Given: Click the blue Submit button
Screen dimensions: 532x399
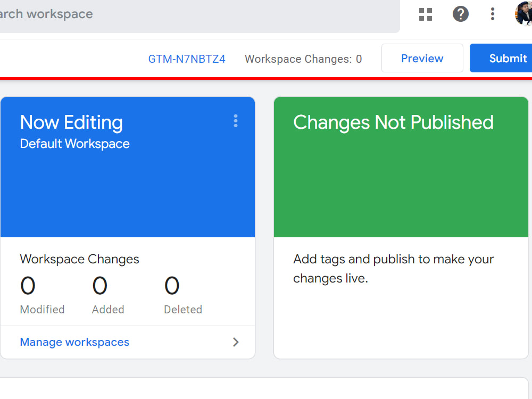Looking at the screenshot, I should (502, 58).
